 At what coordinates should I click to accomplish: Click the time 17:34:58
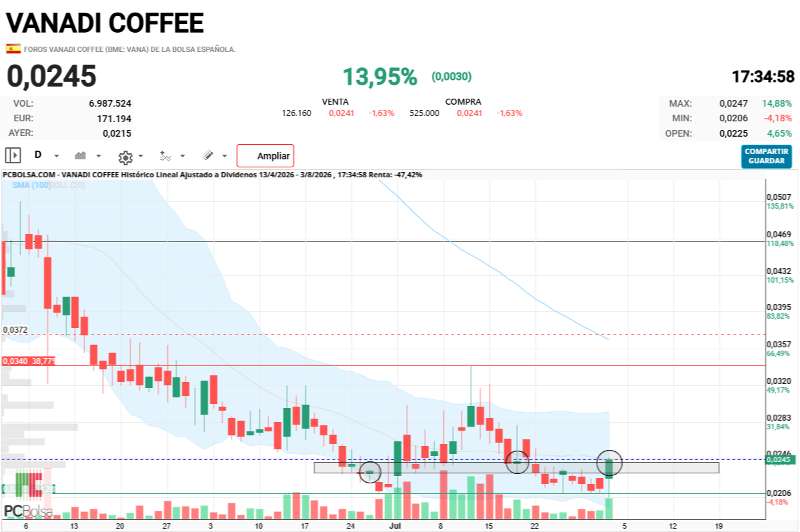click(x=763, y=77)
